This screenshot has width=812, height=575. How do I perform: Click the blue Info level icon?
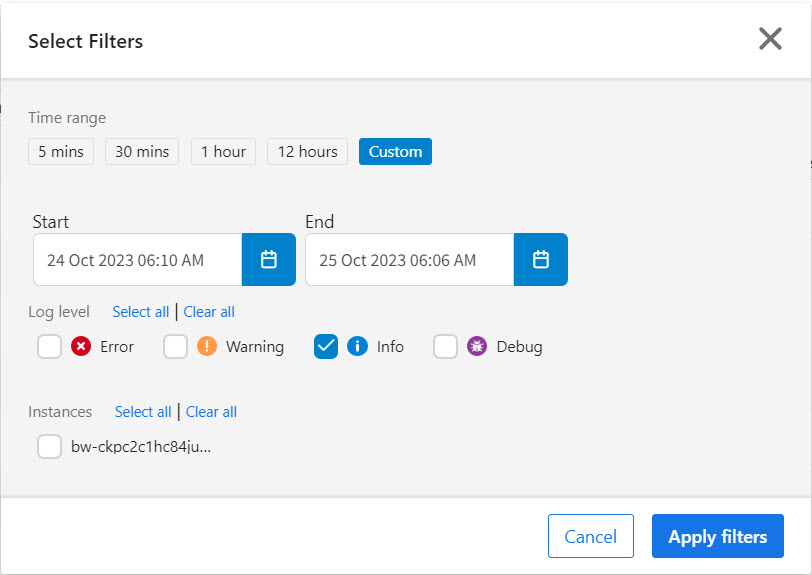357,347
